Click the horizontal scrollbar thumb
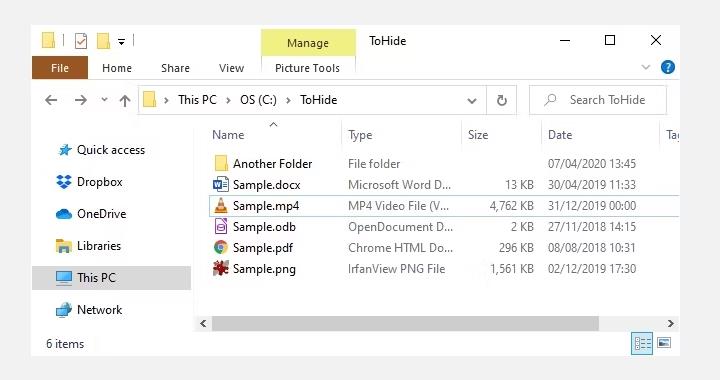Screen dimensions: 720x380 tap(405, 324)
